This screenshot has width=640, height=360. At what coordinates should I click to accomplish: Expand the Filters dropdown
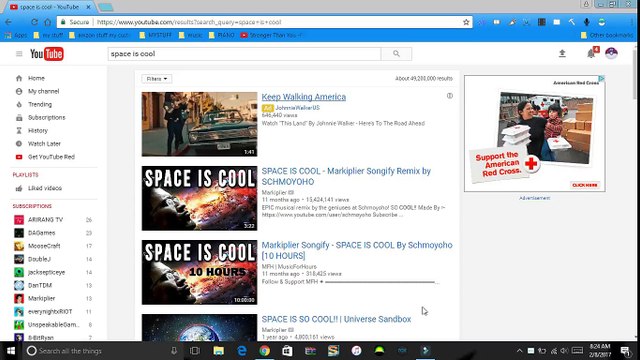pos(157,79)
